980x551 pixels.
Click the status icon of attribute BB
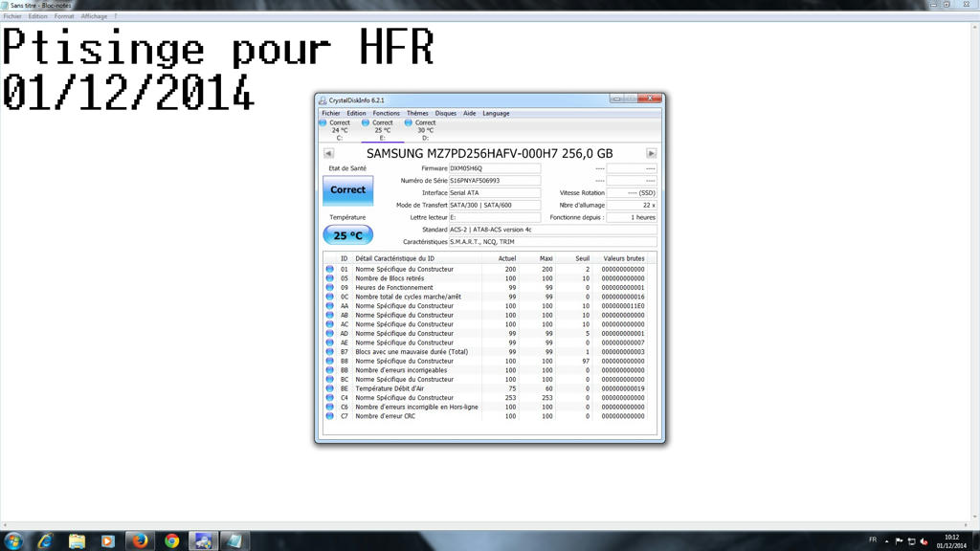[x=330, y=370]
